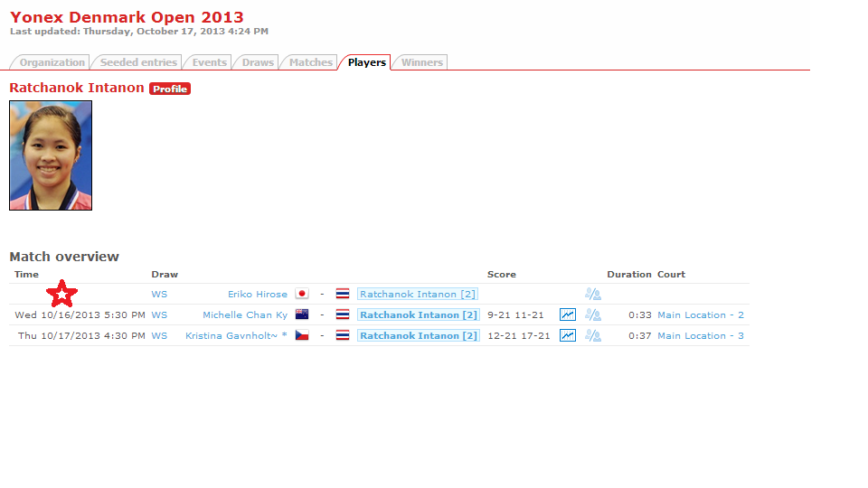Click the duration value 0:33

click(x=640, y=314)
